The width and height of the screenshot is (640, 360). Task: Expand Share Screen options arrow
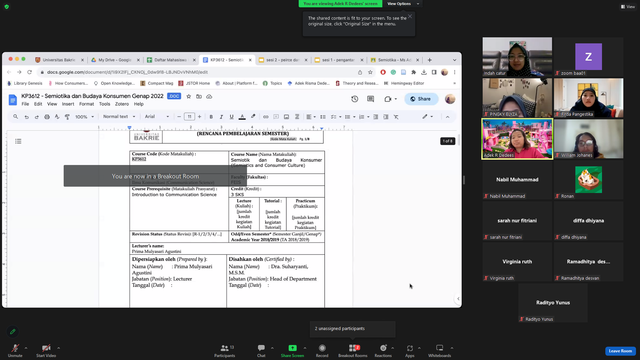pyautogui.click(x=305, y=348)
